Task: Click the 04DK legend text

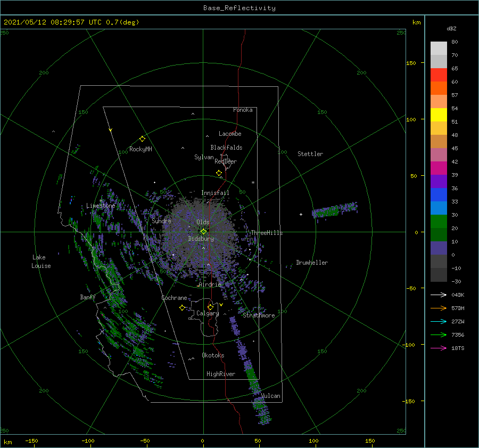Action: tap(458, 295)
